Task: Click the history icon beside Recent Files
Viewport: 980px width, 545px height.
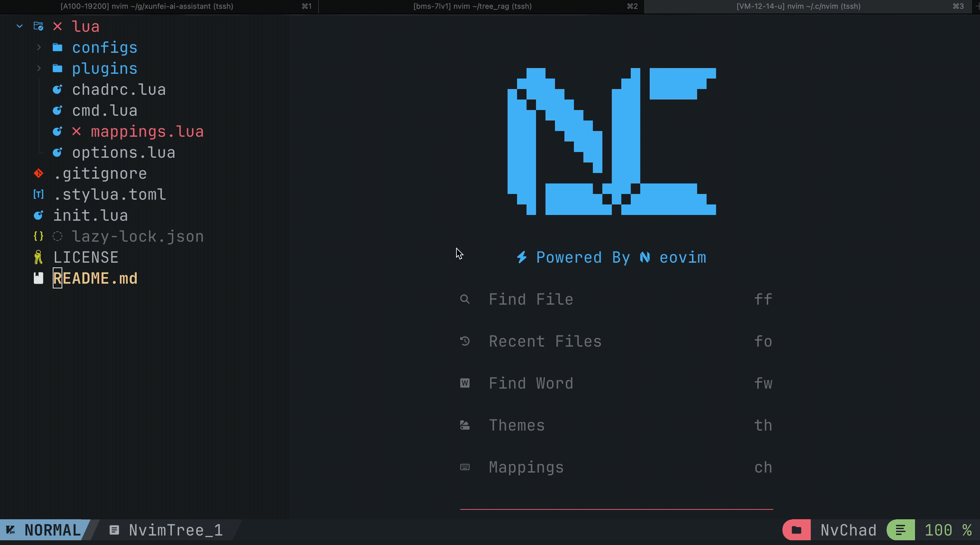Action: pos(465,341)
